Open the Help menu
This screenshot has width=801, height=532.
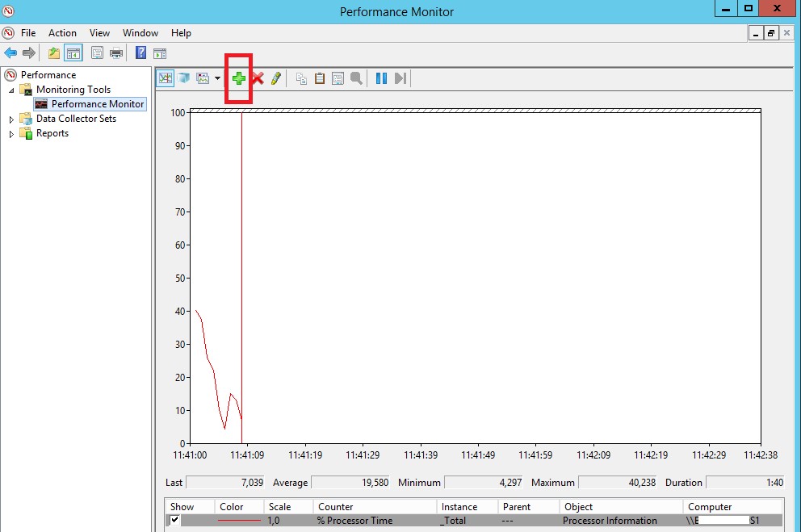(181, 32)
